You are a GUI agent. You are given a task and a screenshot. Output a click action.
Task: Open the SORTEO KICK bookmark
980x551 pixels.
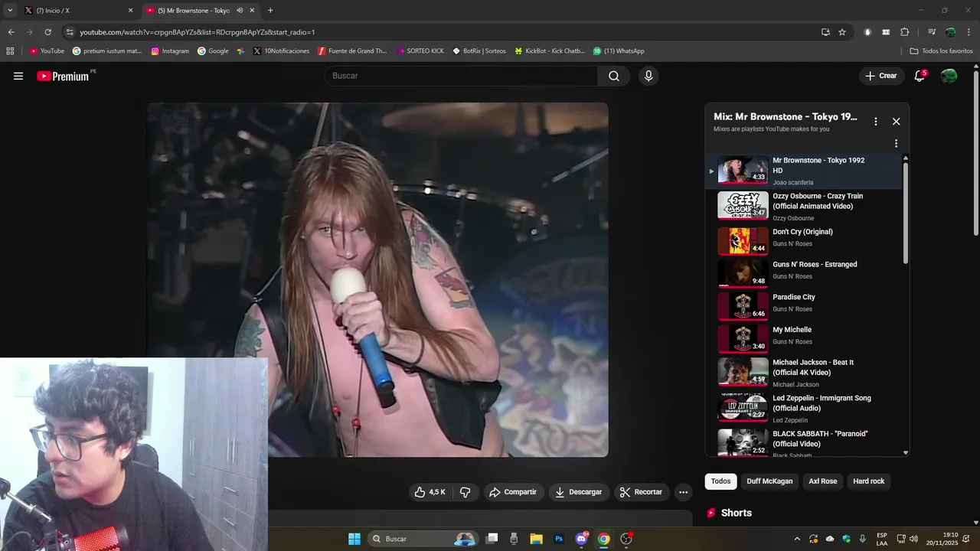(x=420, y=51)
